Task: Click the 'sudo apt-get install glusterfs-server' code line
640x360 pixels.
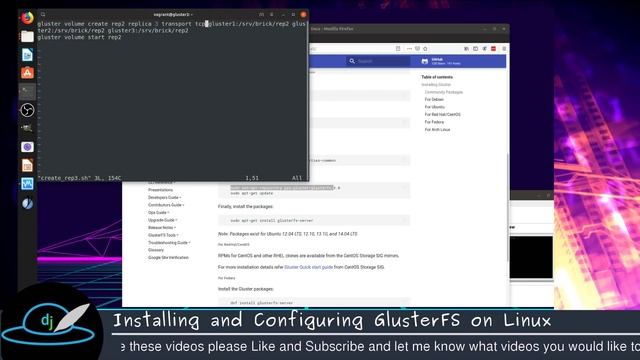Action: [x=272, y=220]
